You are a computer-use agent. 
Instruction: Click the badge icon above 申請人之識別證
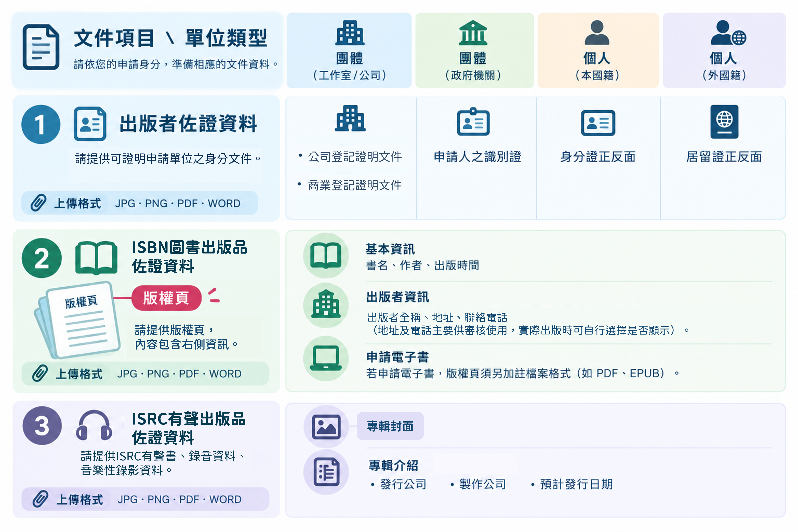click(x=473, y=121)
